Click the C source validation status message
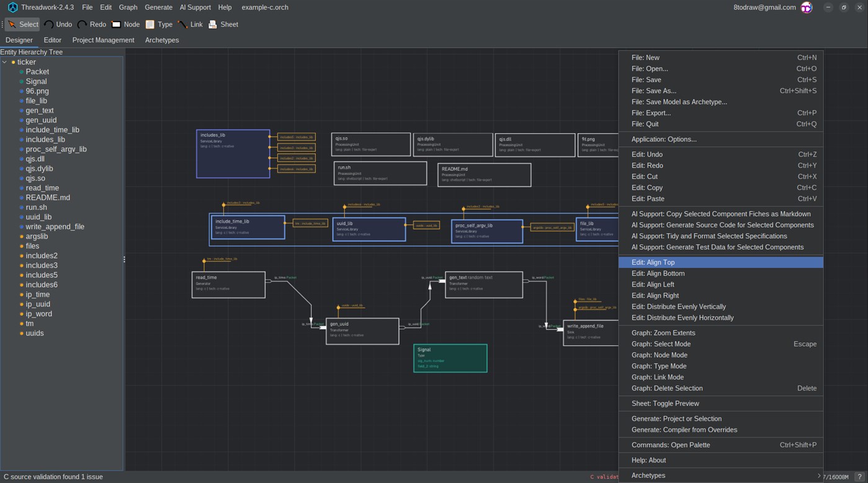Image resolution: width=868 pixels, height=483 pixels. pos(53,477)
